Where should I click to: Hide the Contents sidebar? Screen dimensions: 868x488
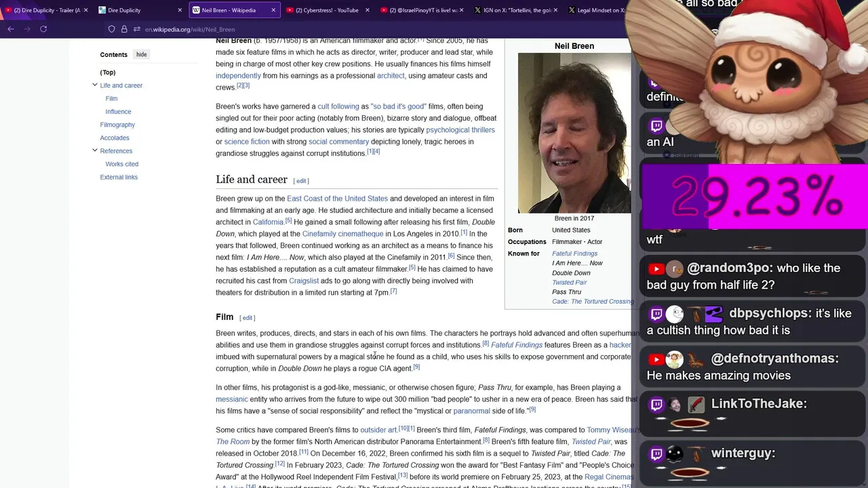(141, 54)
